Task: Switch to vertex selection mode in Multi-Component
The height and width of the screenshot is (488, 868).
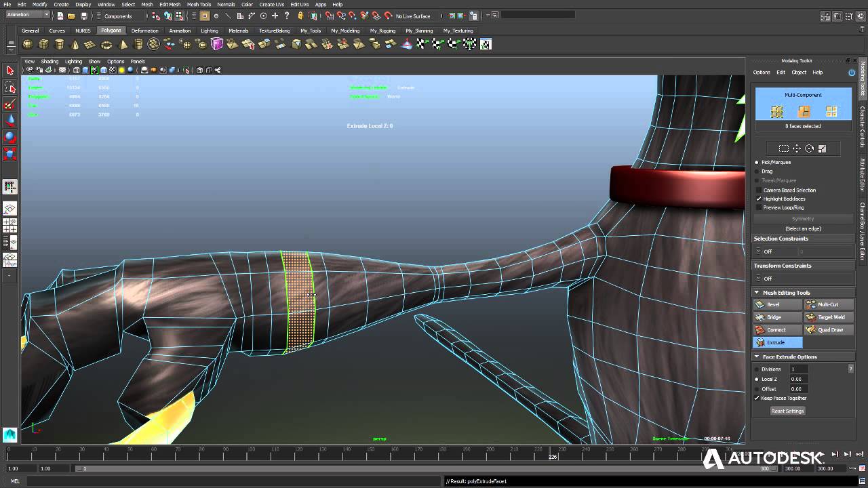Action: (x=777, y=111)
